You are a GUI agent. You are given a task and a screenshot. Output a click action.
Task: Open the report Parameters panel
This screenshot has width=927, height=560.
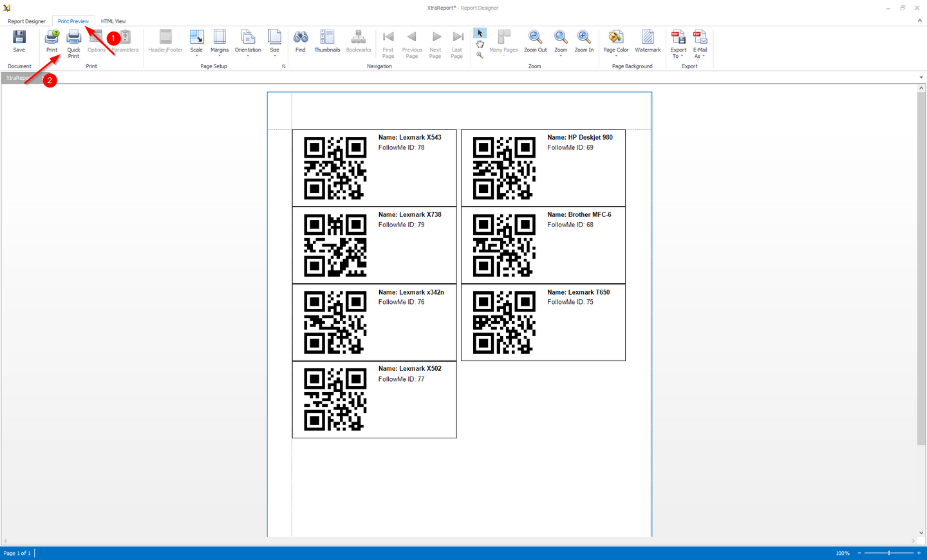pos(125,42)
